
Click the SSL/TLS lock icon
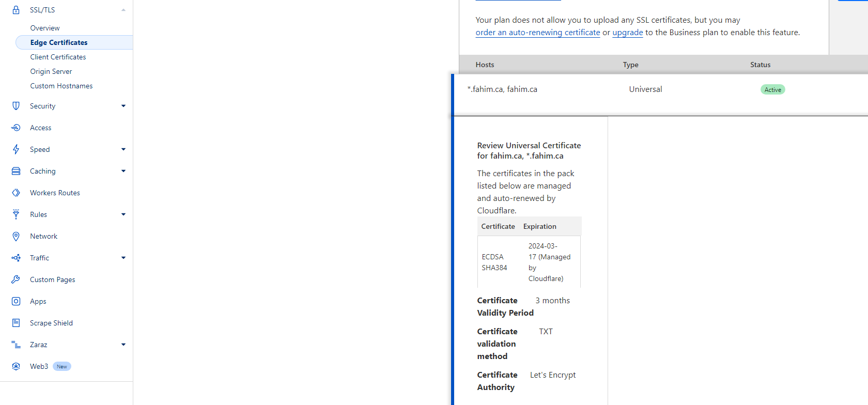(16, 10)
